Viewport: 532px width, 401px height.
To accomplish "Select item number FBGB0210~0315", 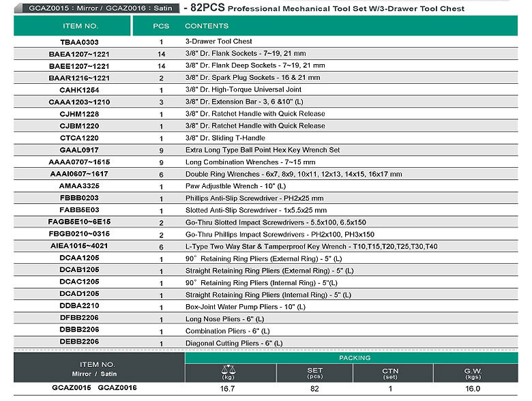I will pyautogui.click(x=79, y=234).
